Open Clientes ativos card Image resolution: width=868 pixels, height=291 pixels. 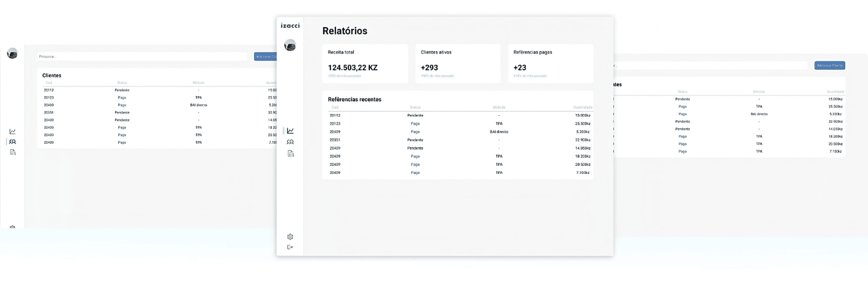(x=458, y=64)
